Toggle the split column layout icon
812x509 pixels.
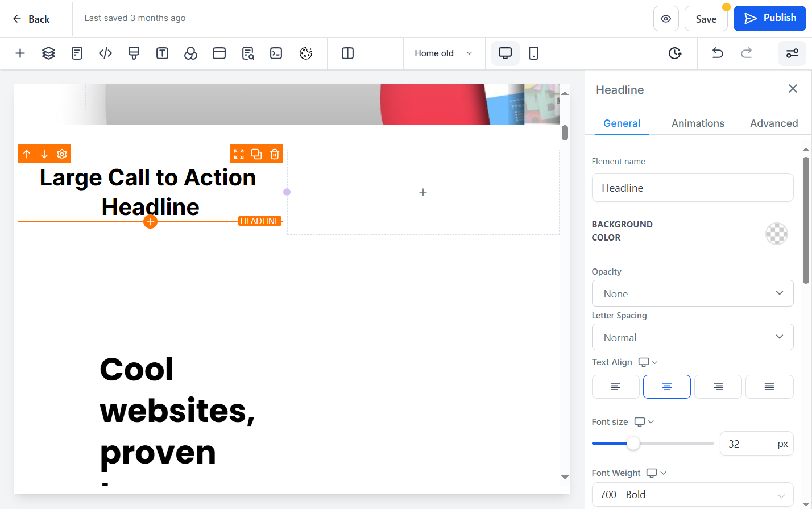[x=347, y=53]
